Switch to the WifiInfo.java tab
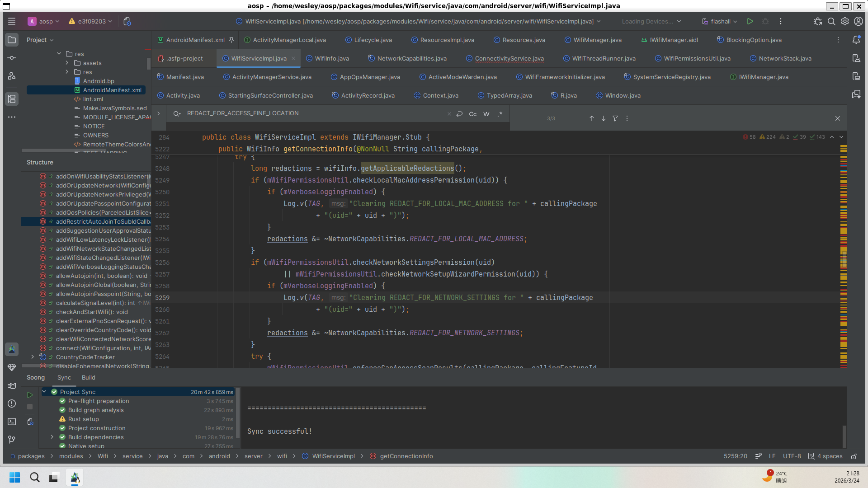868x488 pixels. 331,58
